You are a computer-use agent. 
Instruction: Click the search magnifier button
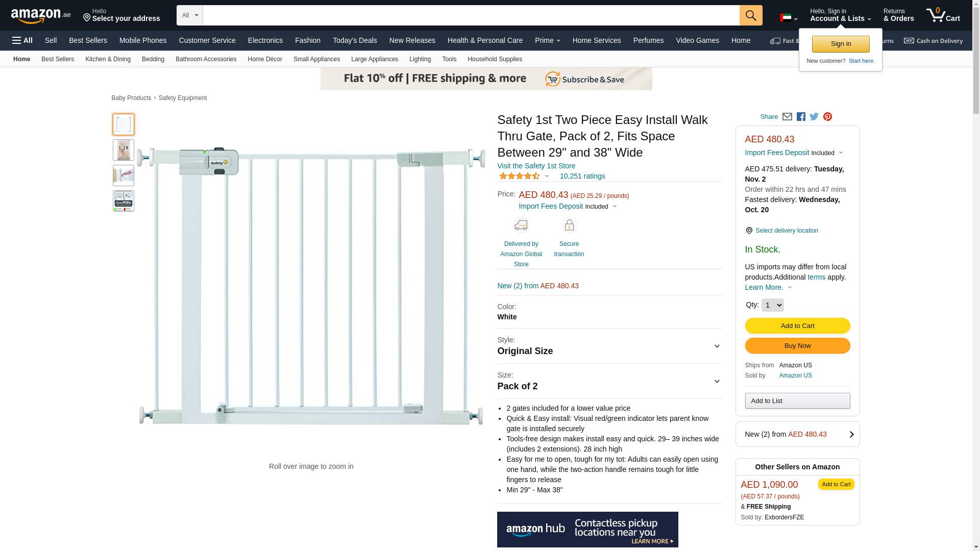(x=750, y=15)
